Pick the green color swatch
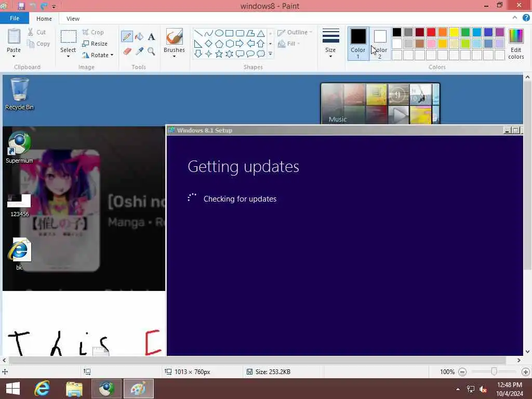Image resolution: width=532 pixels, height=399 pixels. pyautogui.click(x=465, y=32)
